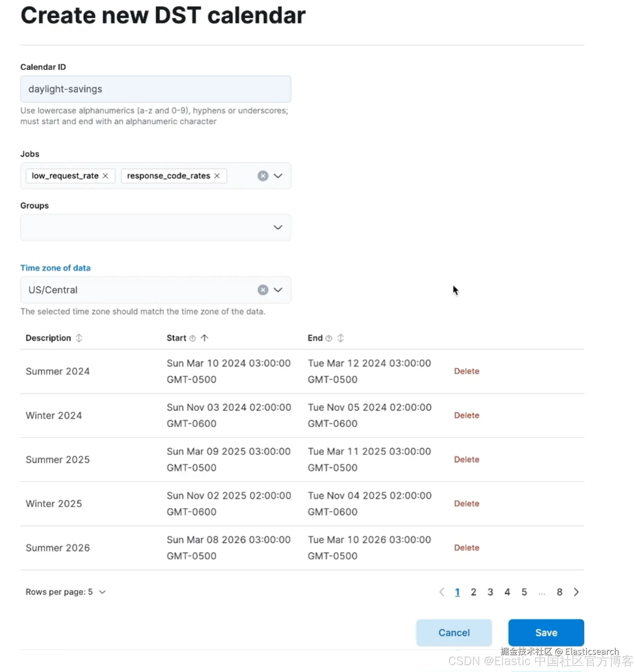Go to page 2 of events
Screen dimensions: 635x672
click(473, 592)
